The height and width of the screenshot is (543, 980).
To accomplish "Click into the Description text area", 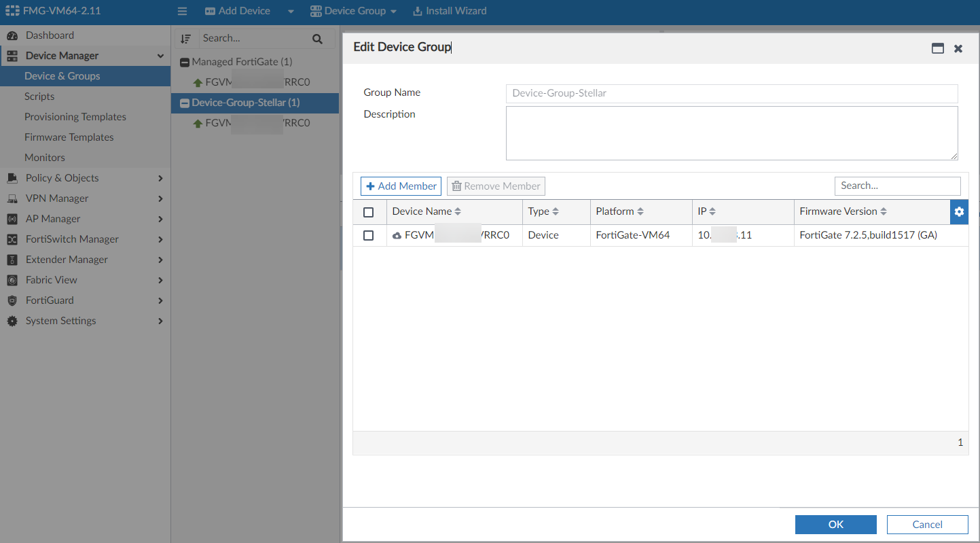I will tap(731, 133).
